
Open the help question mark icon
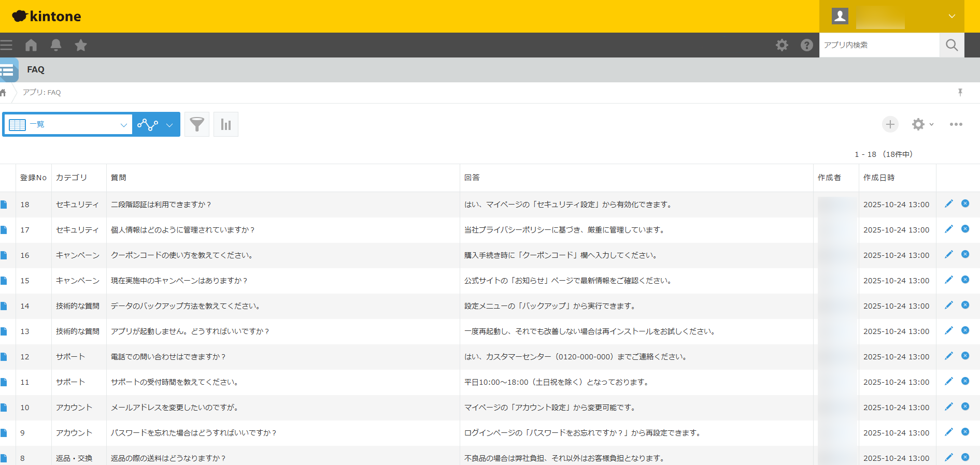coord(806,45)
